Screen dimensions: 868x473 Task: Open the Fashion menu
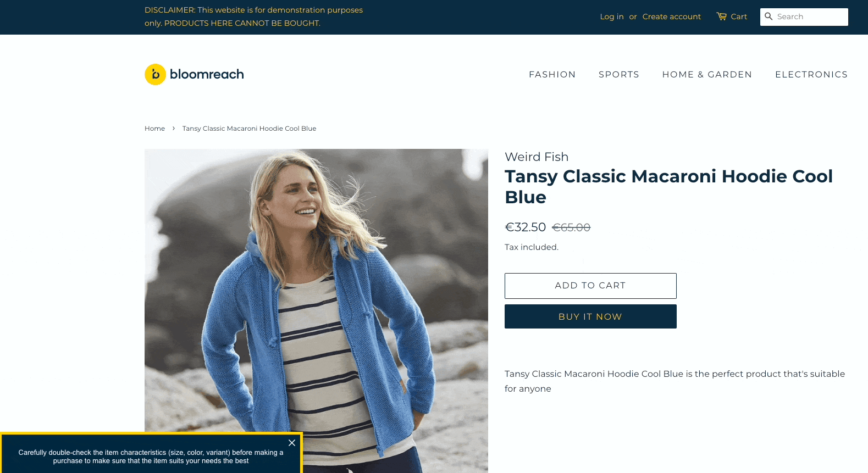[552, 74]
